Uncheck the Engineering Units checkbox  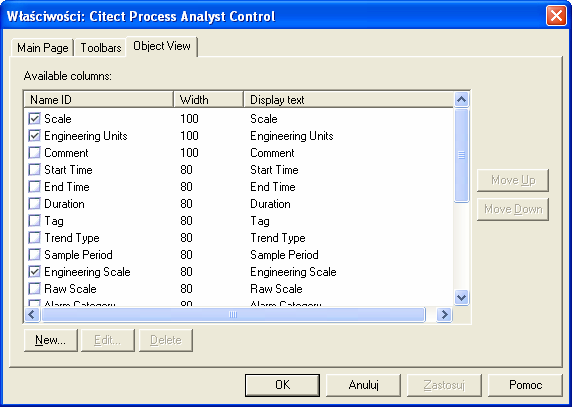(x=34, y=136)
